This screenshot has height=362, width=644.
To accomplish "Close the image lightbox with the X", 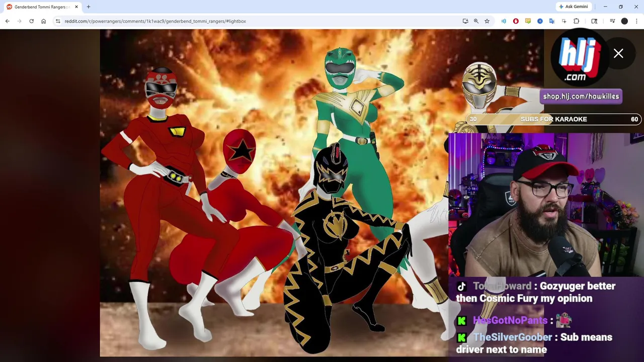I will point(618,53).
